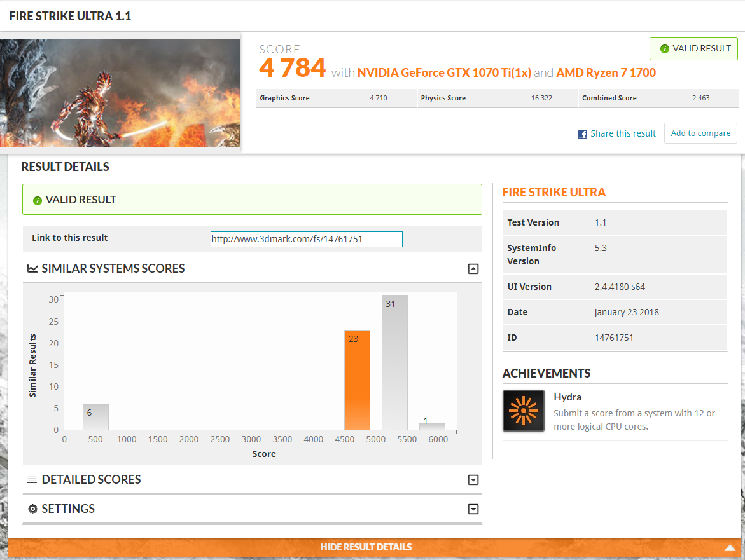Click the Graphics Score label
This screenshot has width=745, height=560.
(x=284, y=99)
